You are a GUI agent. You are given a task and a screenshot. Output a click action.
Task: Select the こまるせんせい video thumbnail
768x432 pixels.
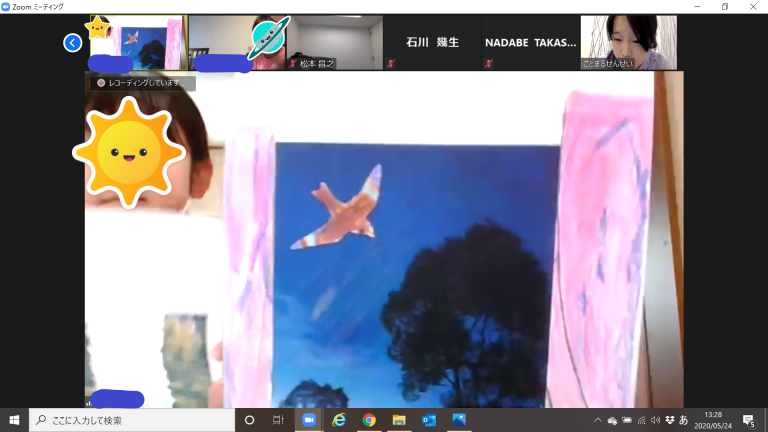pyautogui.click(x=628, y=42)
